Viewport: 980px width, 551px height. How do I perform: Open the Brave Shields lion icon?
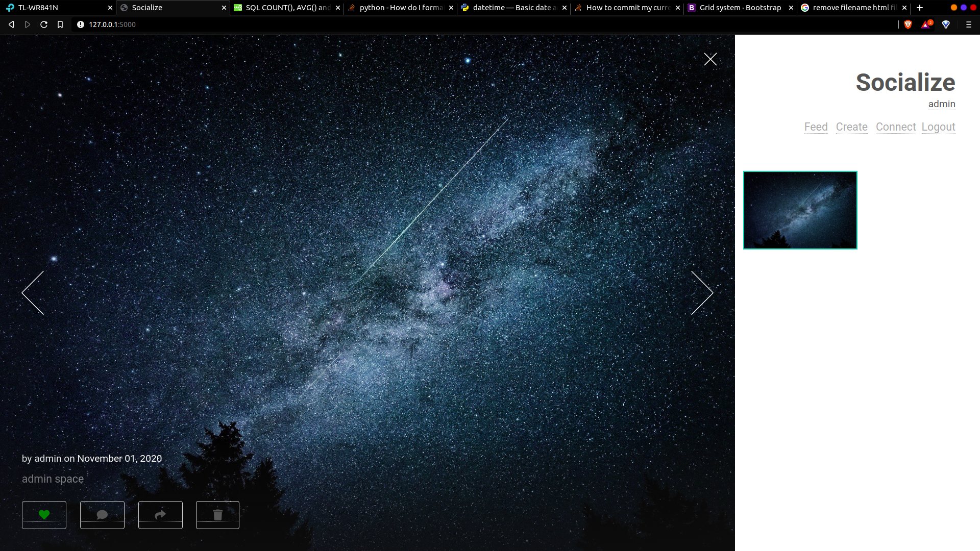click(908, 24)
